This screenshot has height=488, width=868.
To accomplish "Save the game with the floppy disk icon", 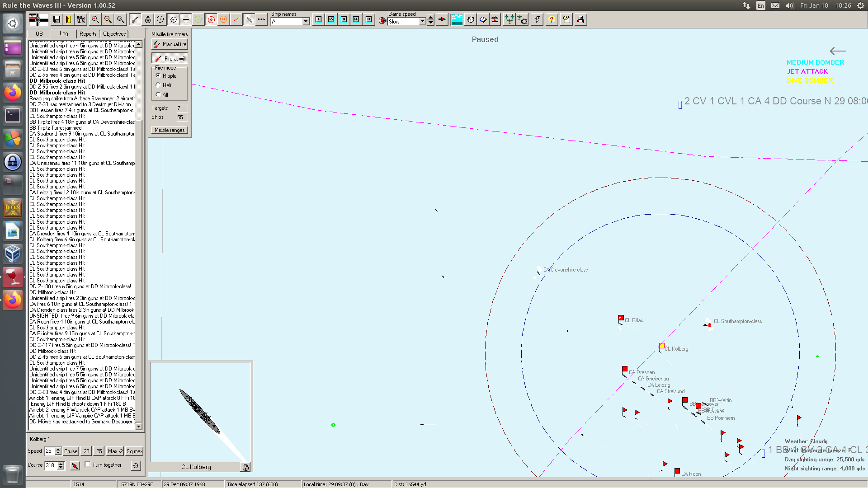I will click(57, 19).
